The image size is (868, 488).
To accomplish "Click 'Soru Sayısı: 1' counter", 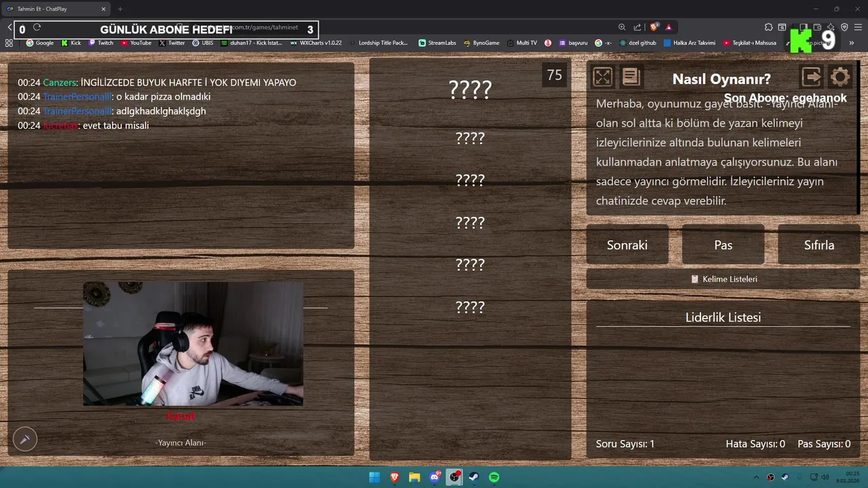I will point(625,444).
